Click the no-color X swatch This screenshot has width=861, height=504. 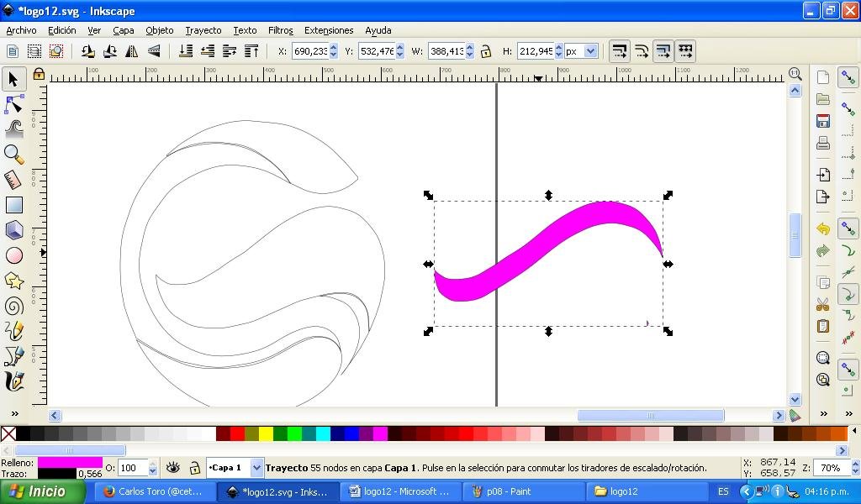pyautogui.click(x=8, y=433)
